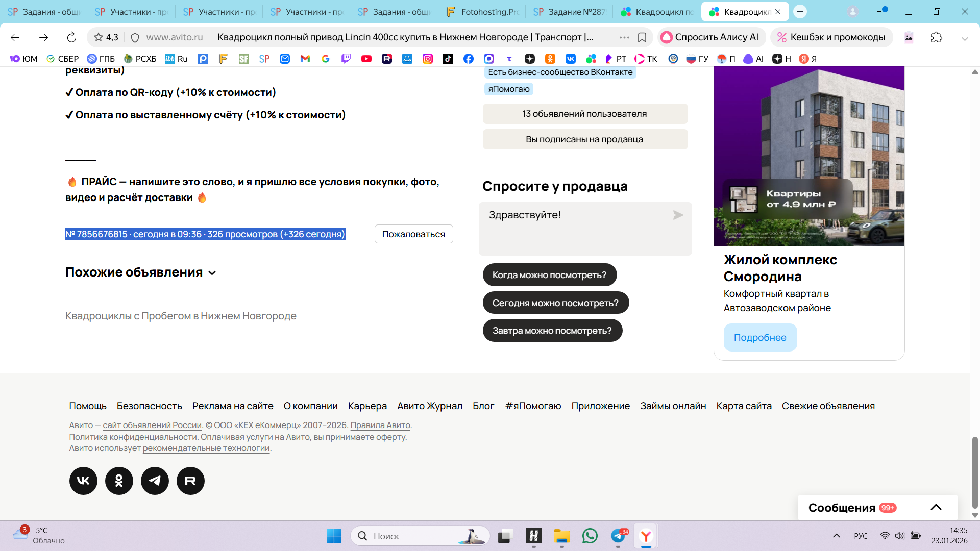This screenshot has height=551, width=980.
Task: Reload the page
Action: (x=71, y=37)
